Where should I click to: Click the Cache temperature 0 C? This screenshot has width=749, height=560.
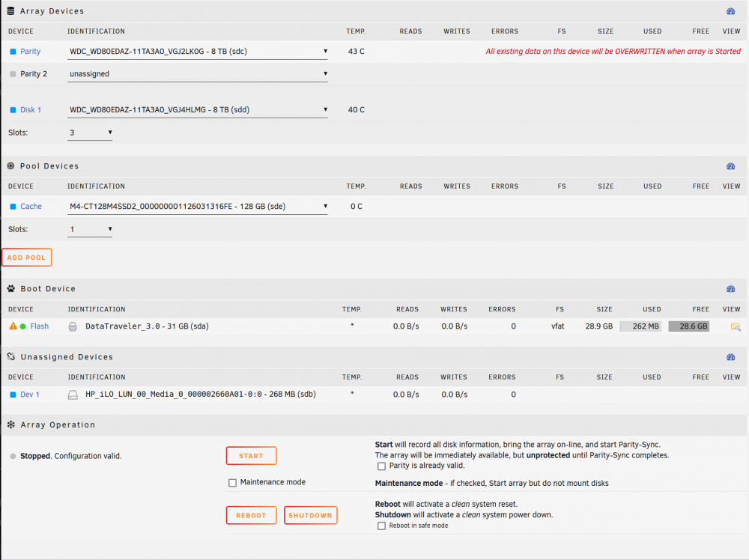pos(357,207)
